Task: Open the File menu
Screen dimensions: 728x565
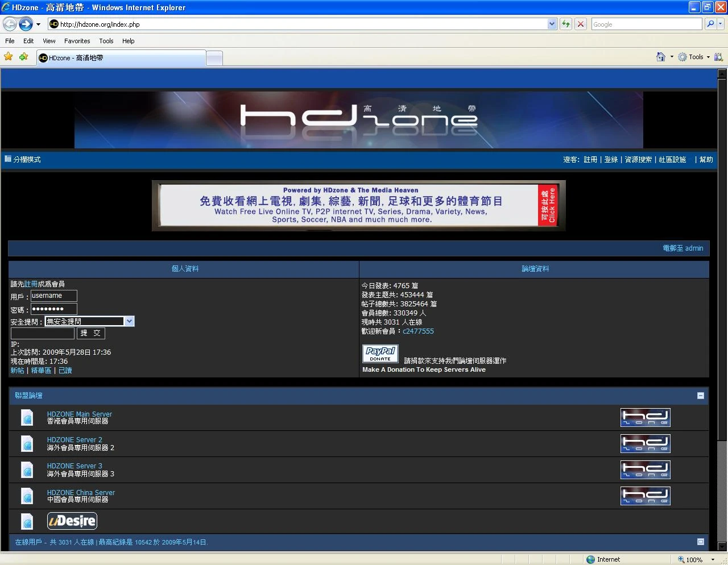Action: pyautogui.click(x=10, y=41)
